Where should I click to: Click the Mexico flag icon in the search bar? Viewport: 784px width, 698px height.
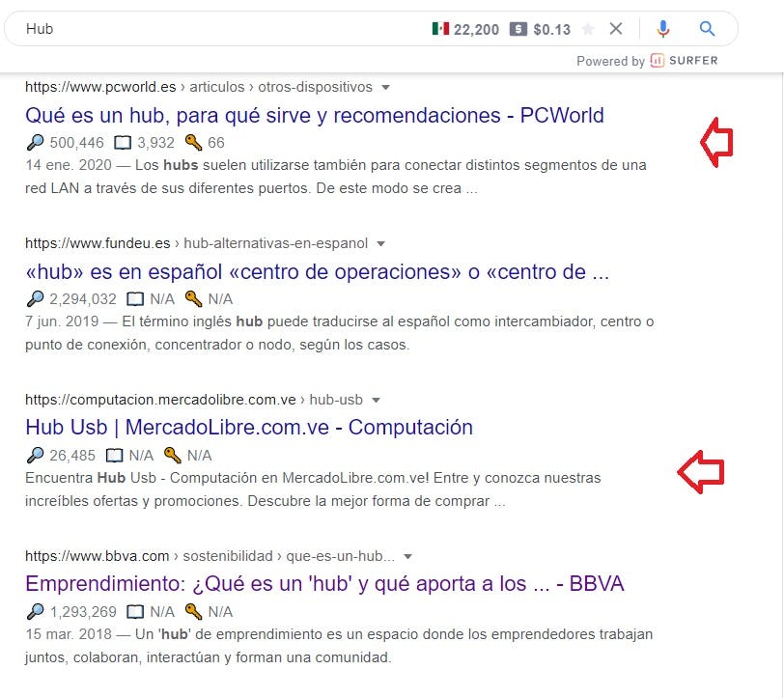coord(442,28)
